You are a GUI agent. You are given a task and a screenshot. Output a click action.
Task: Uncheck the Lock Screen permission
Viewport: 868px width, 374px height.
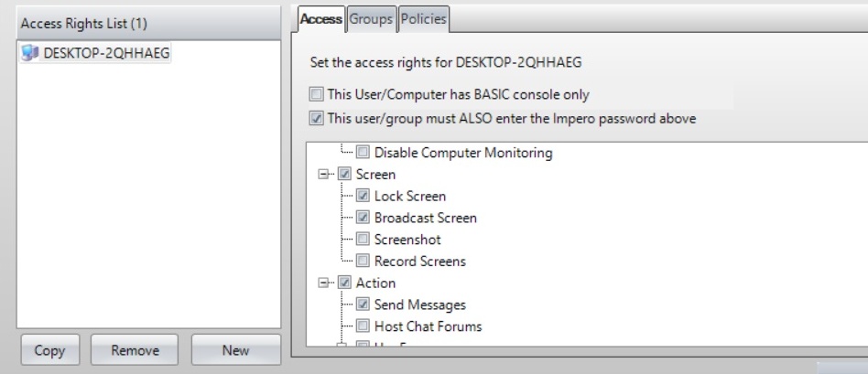pyautogui.click(x=363, y=196)
